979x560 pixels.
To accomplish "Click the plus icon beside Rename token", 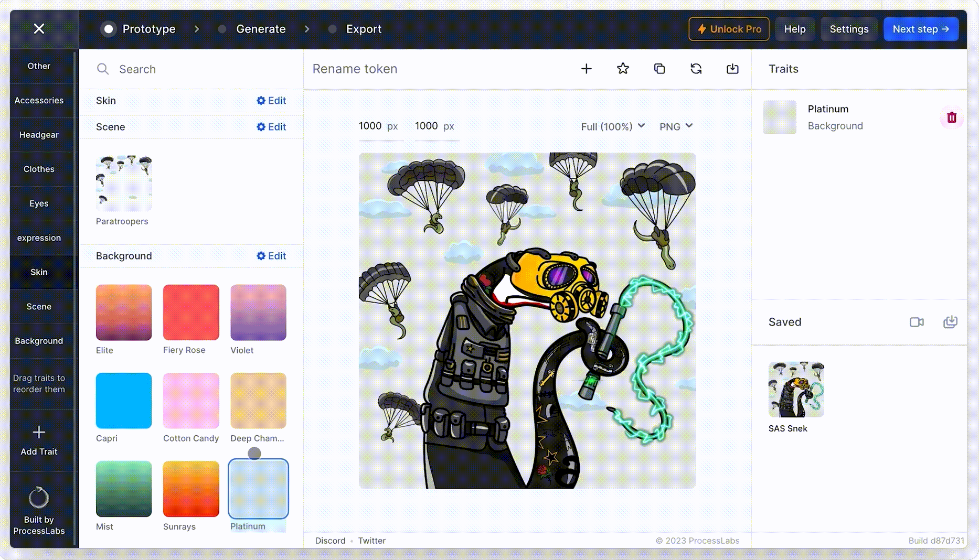I will (586, 69).
